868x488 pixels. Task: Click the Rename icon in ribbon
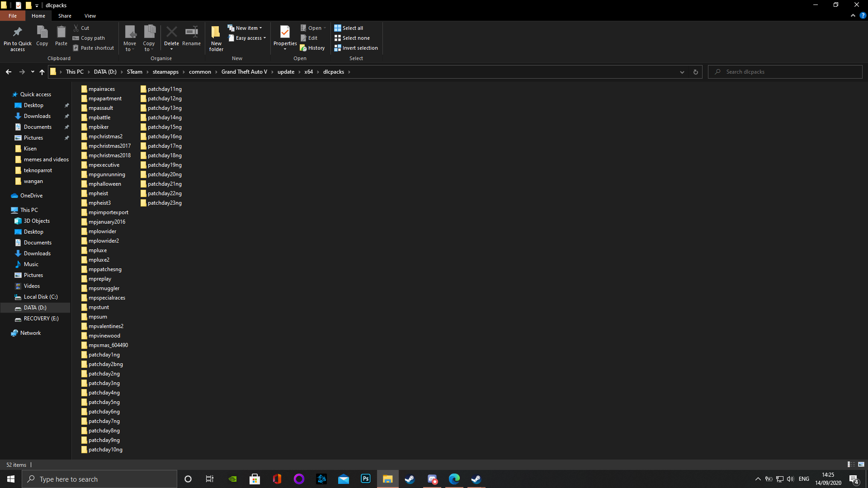click(191, 36)
